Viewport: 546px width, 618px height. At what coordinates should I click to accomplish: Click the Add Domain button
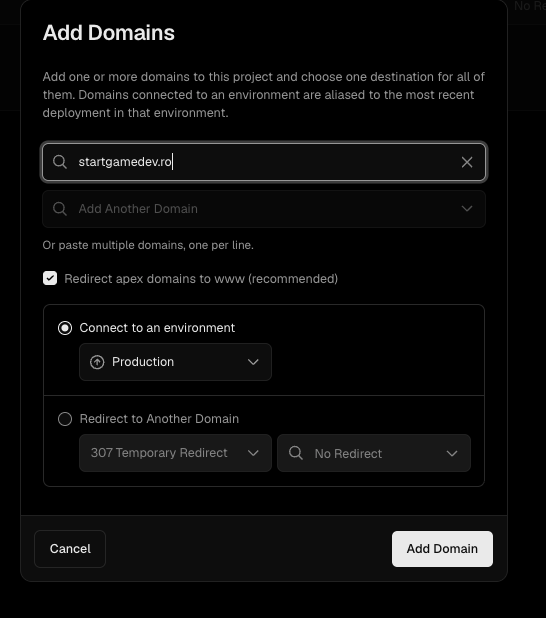pos(442,549)
